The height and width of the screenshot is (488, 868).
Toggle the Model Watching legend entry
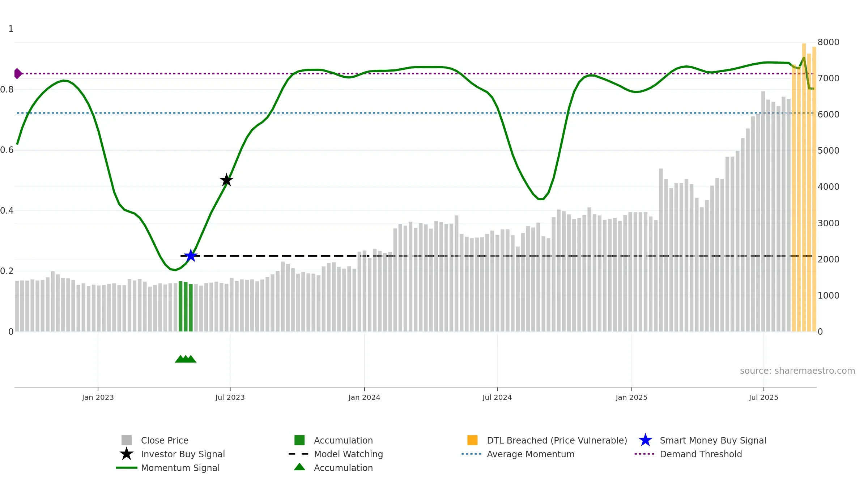pyautogui.click(x=348, y=454)
